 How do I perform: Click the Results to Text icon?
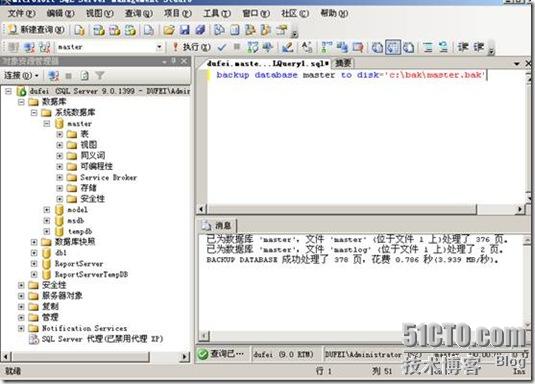point(377,47)
